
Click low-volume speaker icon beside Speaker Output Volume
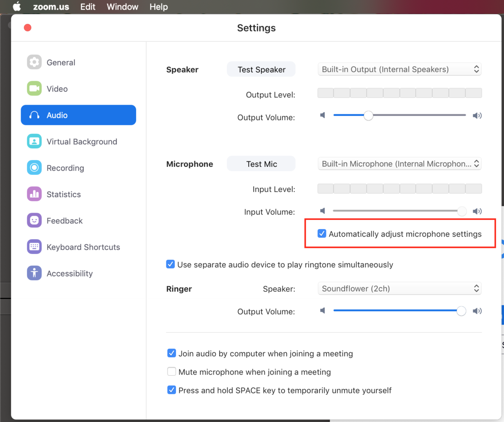pyautogui.click(x=323, y=115)
